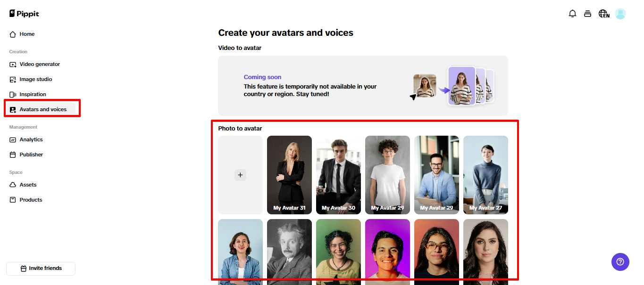
Task: View your Assets library
Action: [x=28, y=185]
